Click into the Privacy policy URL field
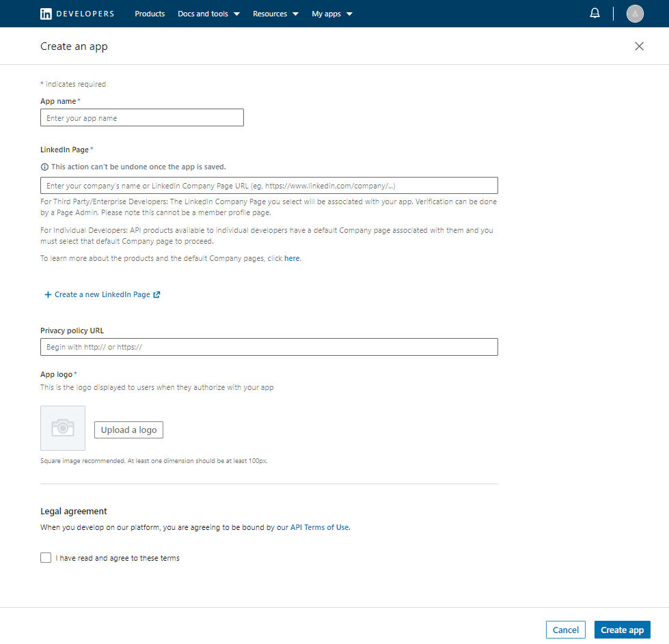The width and height of the screenshot is (669, 644). (x=269, y=347)
